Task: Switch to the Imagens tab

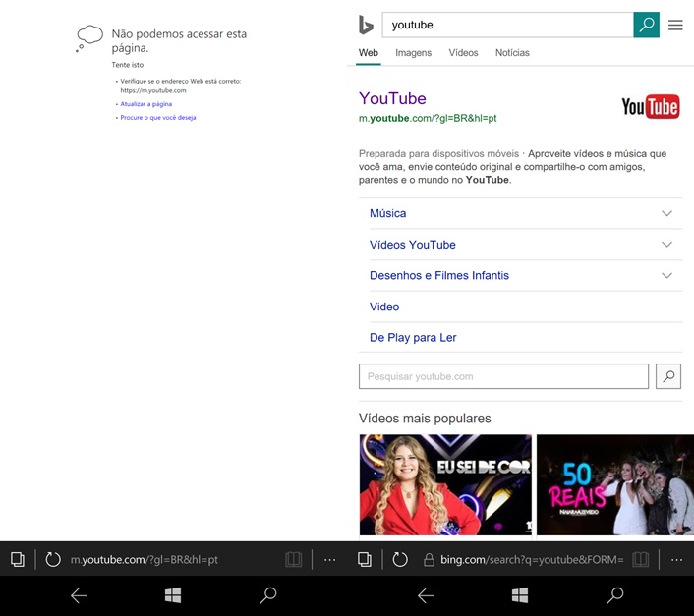Action: point(414,53)
